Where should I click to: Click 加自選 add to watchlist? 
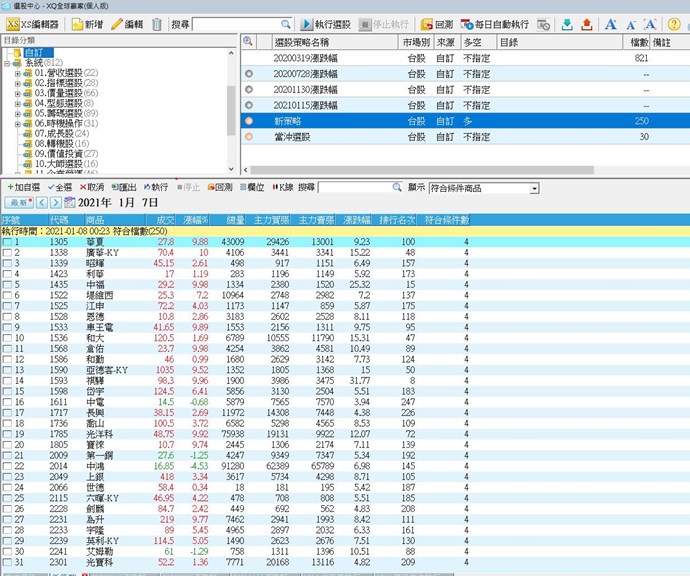[x=23, y=187]
